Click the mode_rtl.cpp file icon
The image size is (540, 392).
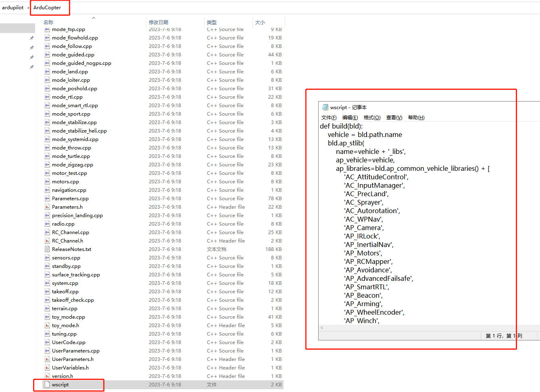pos(47,97)
